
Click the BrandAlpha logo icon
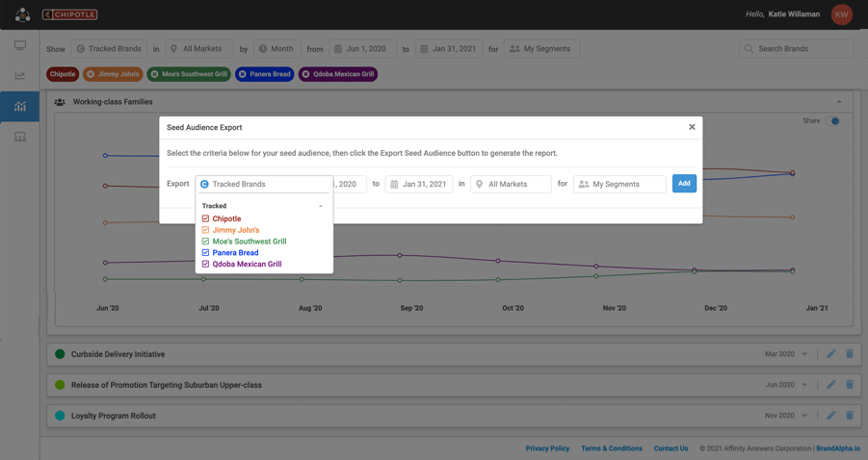(23, 15)
